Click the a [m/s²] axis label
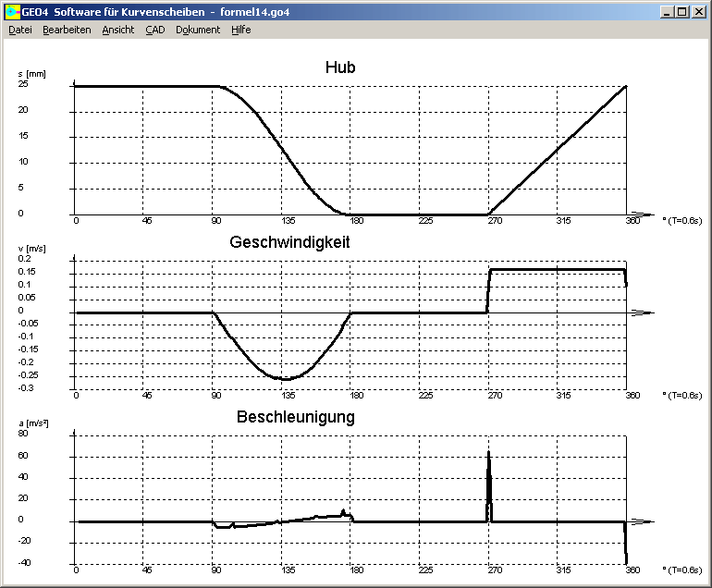The image size is (712, 588). pos(33,422)
